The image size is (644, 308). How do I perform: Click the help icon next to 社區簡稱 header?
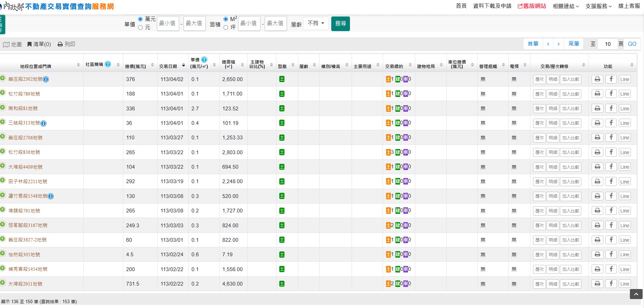pos(108,64)
